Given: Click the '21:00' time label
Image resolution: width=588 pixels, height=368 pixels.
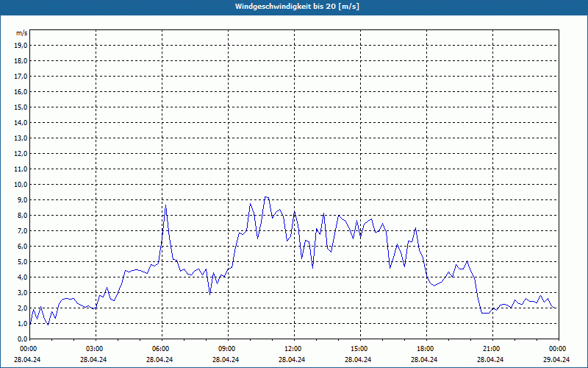Looking at the screenshot, I should tap(492, 349).
